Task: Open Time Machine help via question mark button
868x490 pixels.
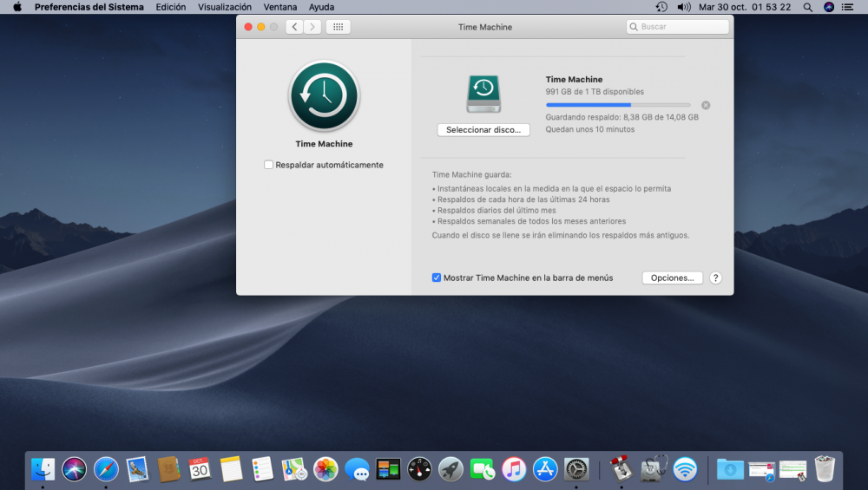Action: point(715,278)
